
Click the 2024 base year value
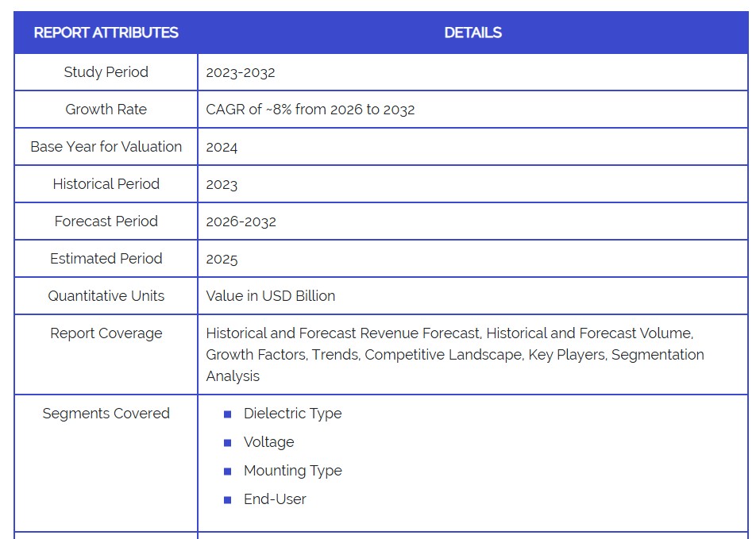pyautogui.click(x=222, y=148)
